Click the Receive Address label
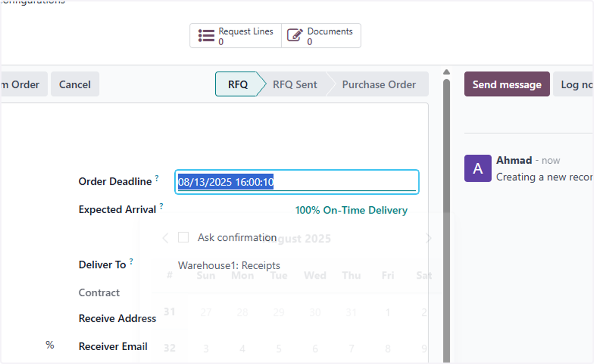 117,318
